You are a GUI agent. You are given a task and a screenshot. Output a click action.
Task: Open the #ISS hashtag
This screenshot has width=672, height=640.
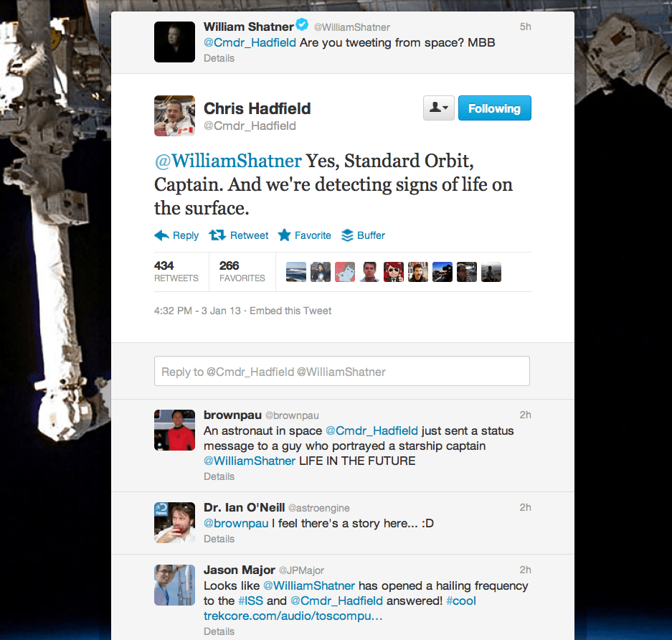pos(251,601)
